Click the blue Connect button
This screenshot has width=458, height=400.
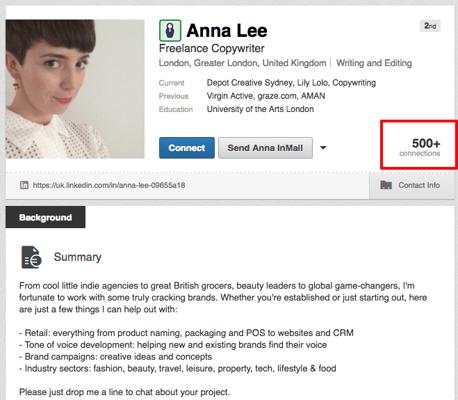pos(187,148)
